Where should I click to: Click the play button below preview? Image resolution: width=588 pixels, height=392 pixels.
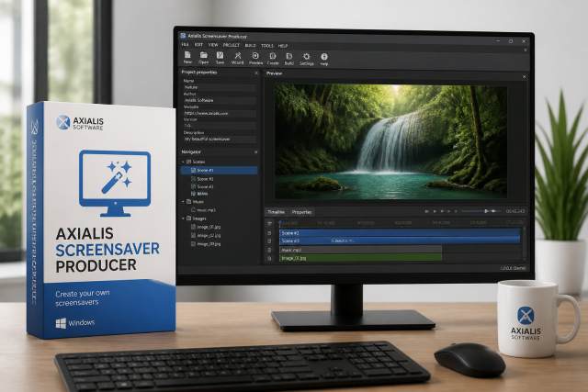coord(435,211)
